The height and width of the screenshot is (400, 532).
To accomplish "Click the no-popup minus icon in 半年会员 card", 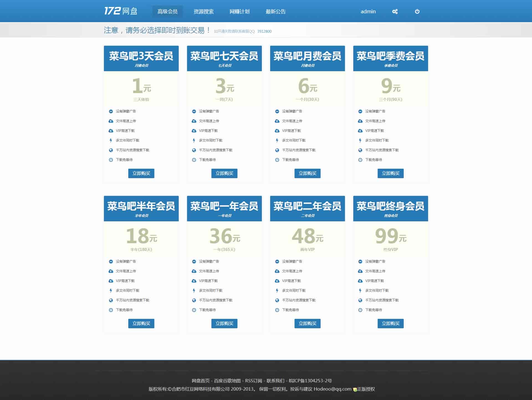I will pos(111,261).
